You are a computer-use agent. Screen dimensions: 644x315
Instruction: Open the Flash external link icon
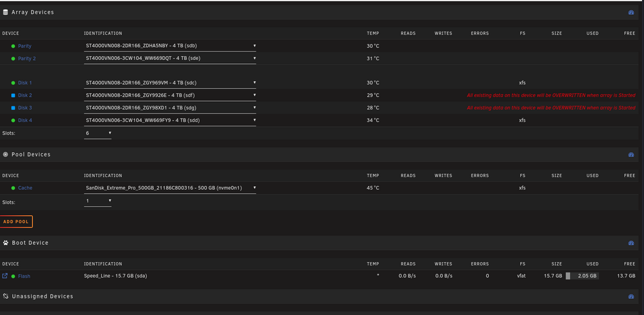tap(5, 276)
